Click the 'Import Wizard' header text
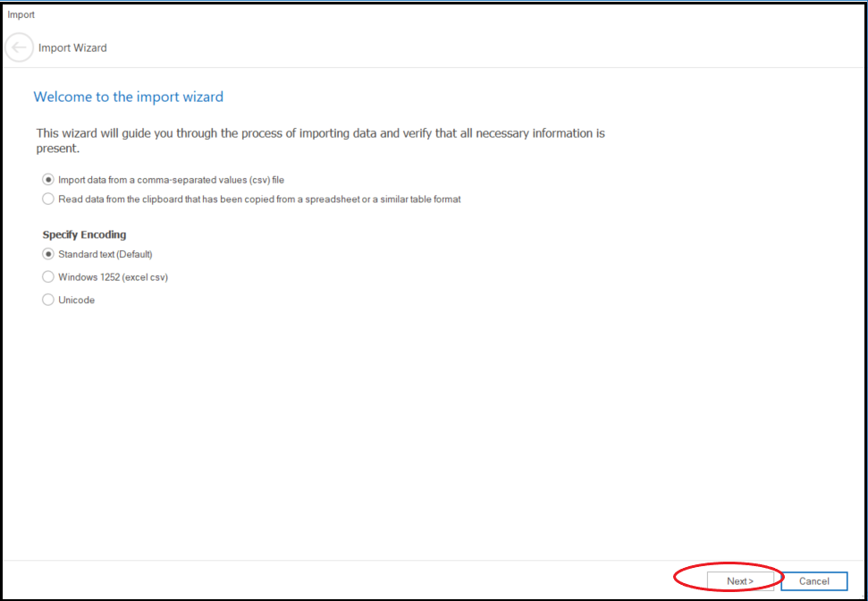This screenshot has height=601, width=868. tap(72, 48)
